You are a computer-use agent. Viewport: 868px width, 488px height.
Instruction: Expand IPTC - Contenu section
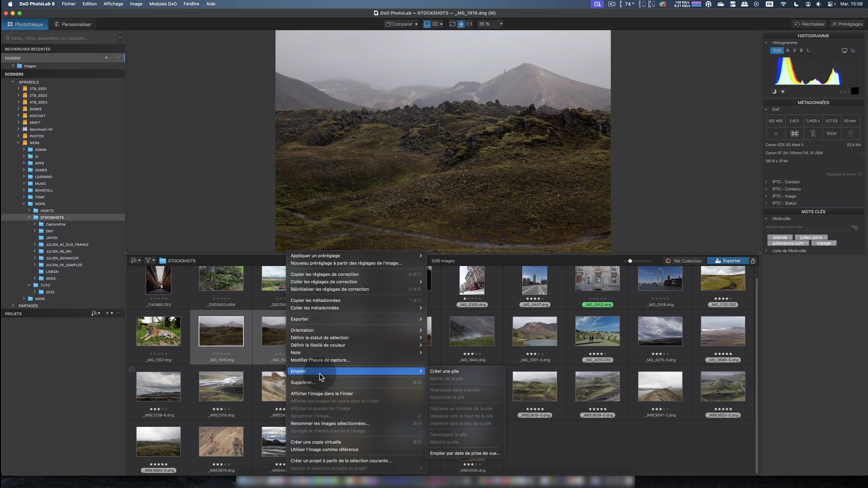point(766,189)
